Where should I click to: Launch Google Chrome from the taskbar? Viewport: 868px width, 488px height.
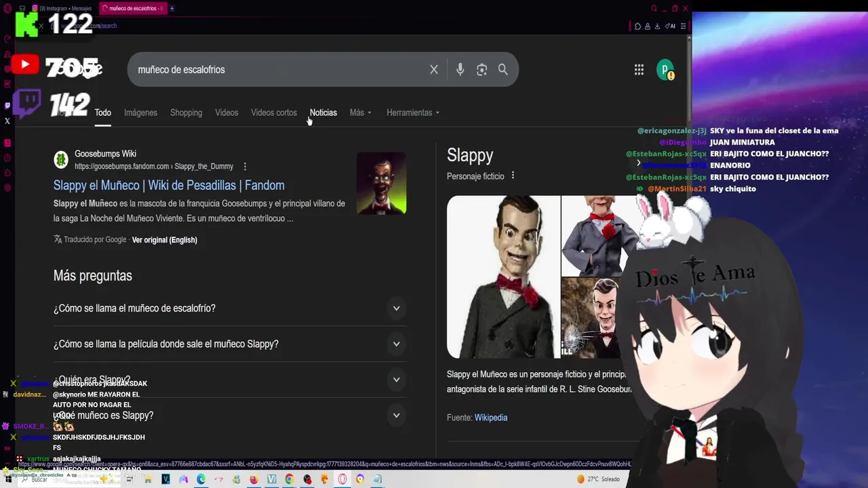coord(290,479)
